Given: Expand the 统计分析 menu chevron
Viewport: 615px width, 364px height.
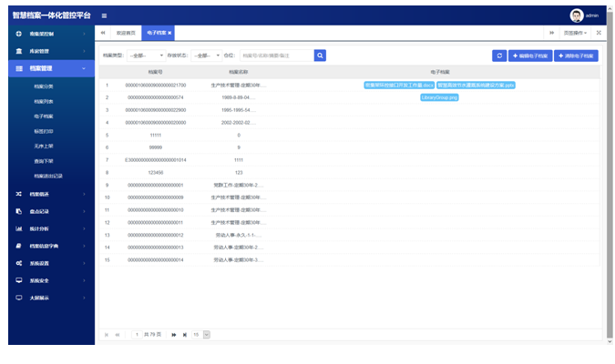Looking at the screenshot, I should (x=84, y=228).
